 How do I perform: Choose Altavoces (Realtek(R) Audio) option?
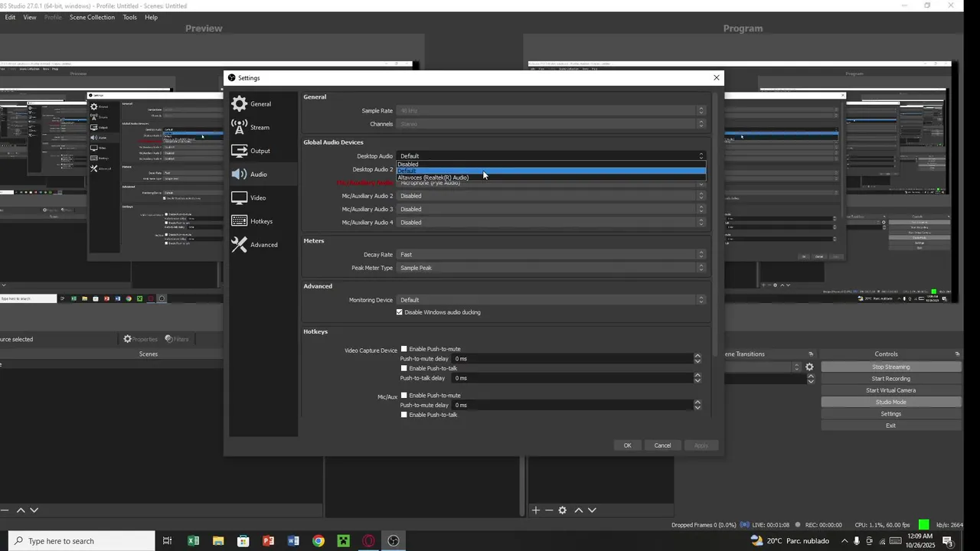coord(550,178)
